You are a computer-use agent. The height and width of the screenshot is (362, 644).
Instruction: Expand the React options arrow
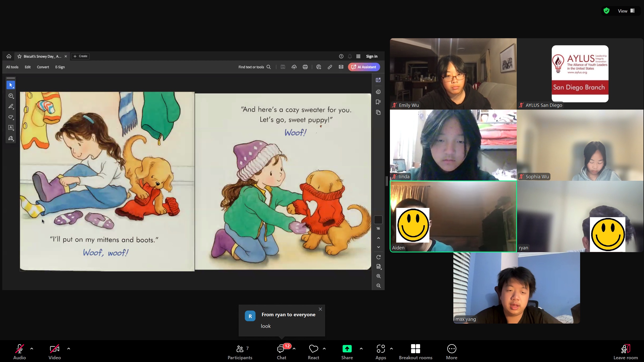[324, 349]
